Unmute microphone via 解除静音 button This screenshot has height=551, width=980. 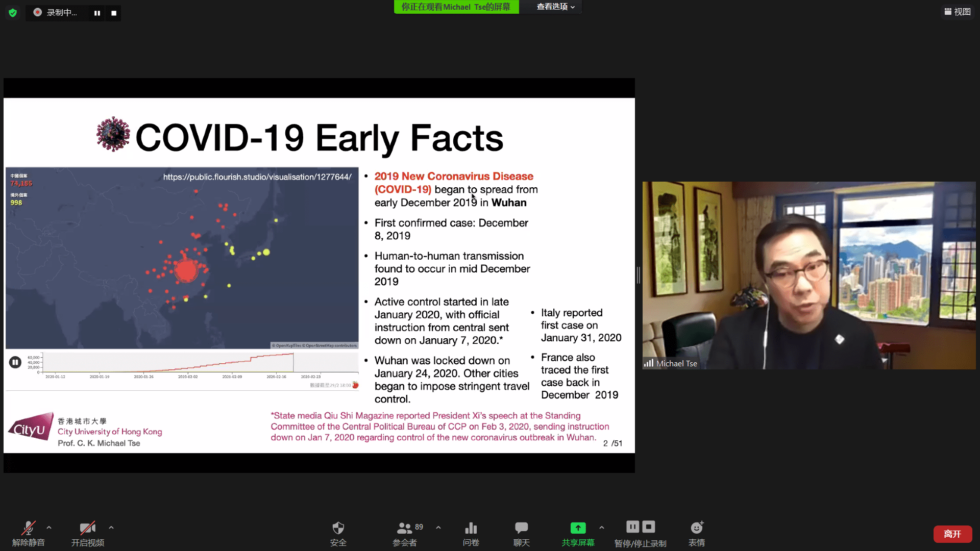pos(28,533)
